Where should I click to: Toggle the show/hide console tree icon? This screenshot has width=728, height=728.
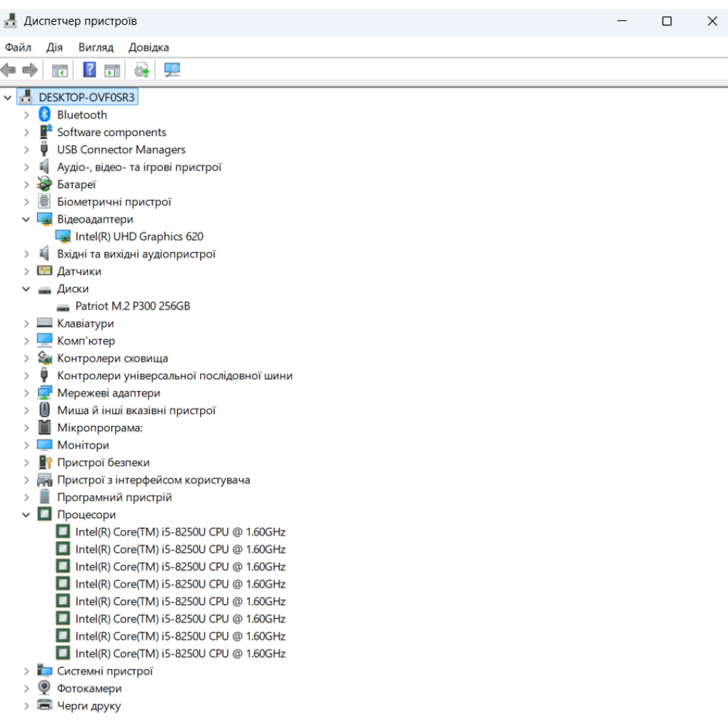60,70
